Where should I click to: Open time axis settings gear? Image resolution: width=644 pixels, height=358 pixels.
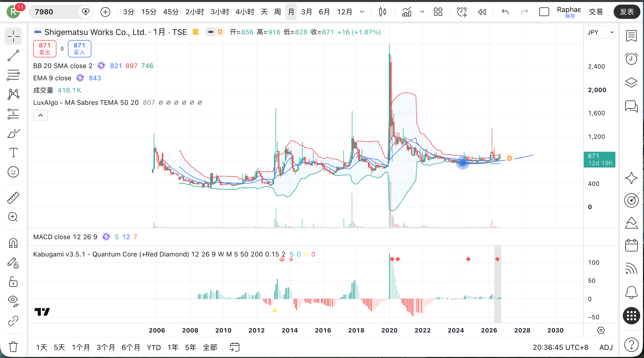coord(601,330)
